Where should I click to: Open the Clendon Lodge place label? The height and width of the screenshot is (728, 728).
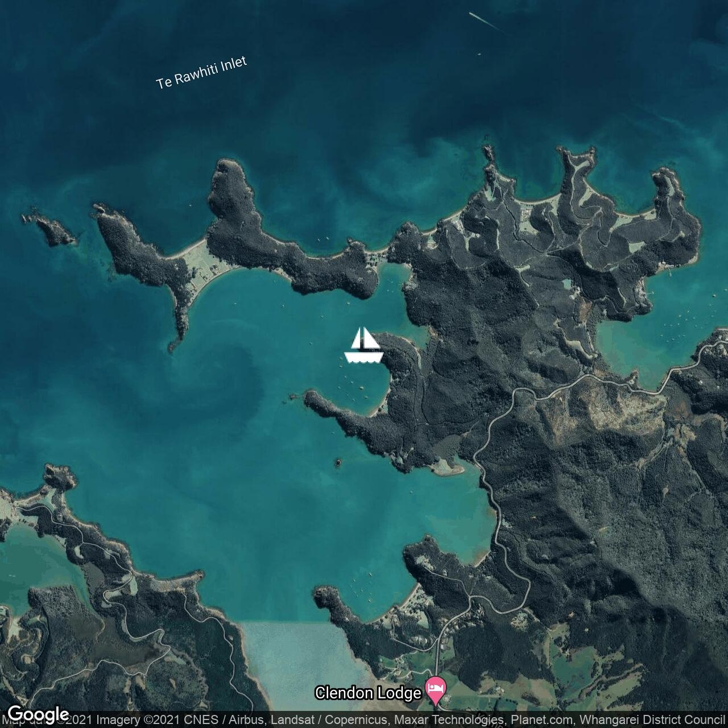367,693
